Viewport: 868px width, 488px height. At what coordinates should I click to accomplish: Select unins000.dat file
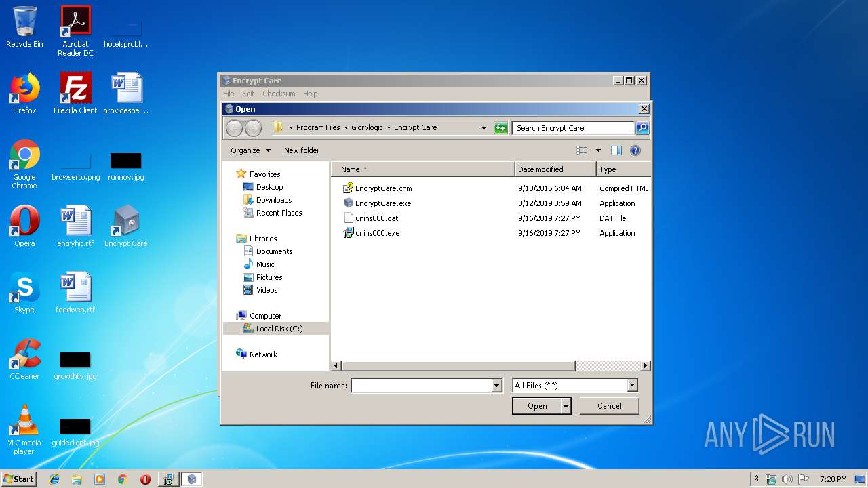376,218
